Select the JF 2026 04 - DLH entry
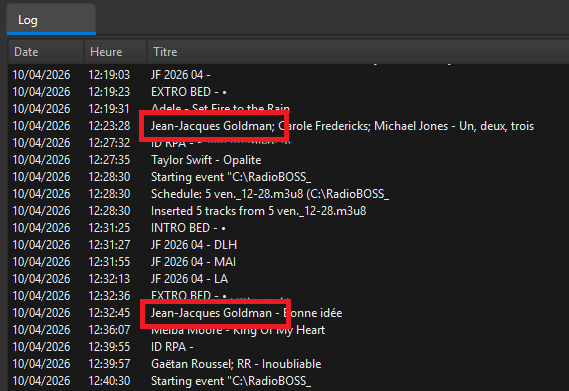569x391 pixels. pos(288,245)
